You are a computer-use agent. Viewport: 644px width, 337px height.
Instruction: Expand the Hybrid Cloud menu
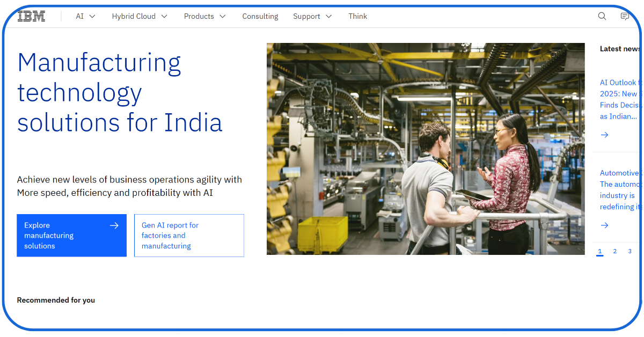[x=140, y=16]
